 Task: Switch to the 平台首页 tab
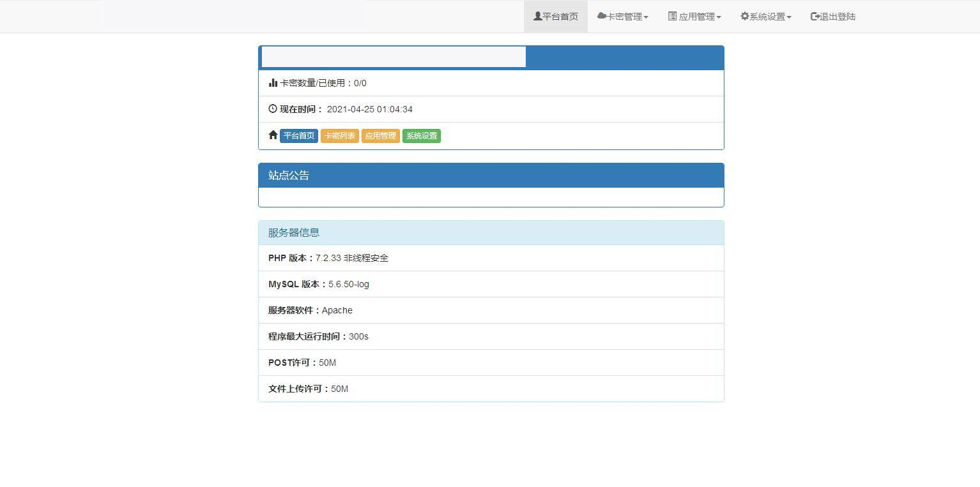click(555, 16)
